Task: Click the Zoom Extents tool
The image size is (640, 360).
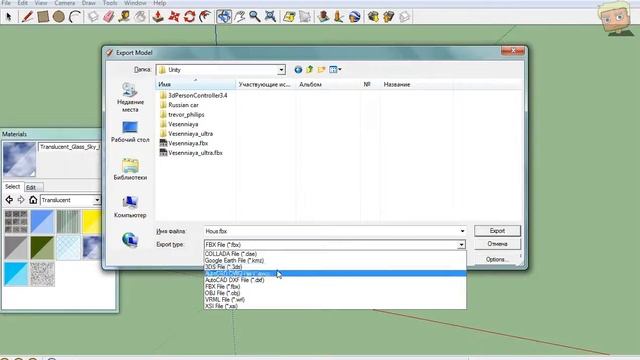Action: (x=270, y=17)
